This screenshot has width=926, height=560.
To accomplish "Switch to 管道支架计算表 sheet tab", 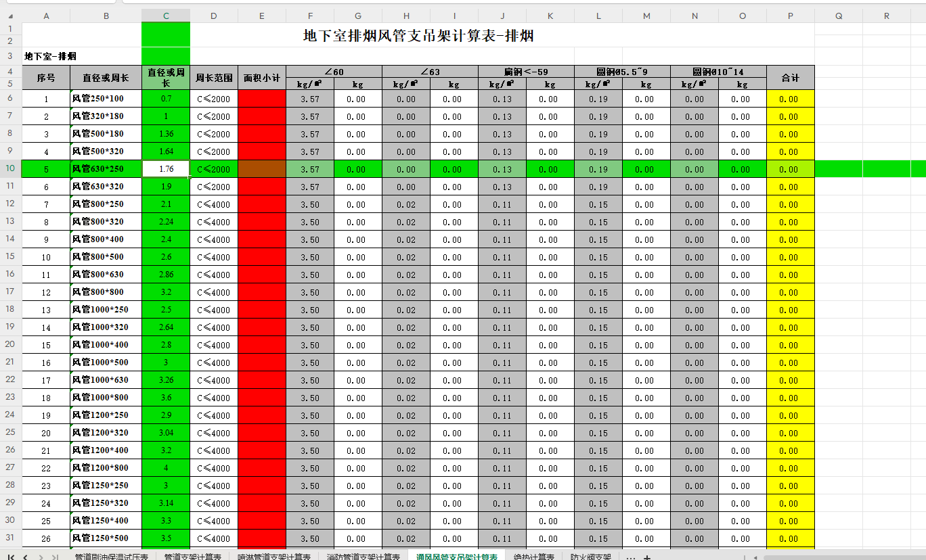I will click(x=193, y=557).
